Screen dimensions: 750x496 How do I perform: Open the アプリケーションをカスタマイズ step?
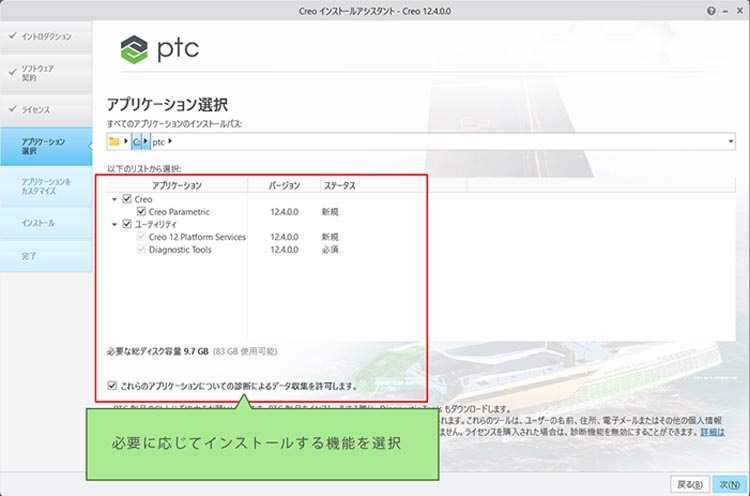pos(46,186)
